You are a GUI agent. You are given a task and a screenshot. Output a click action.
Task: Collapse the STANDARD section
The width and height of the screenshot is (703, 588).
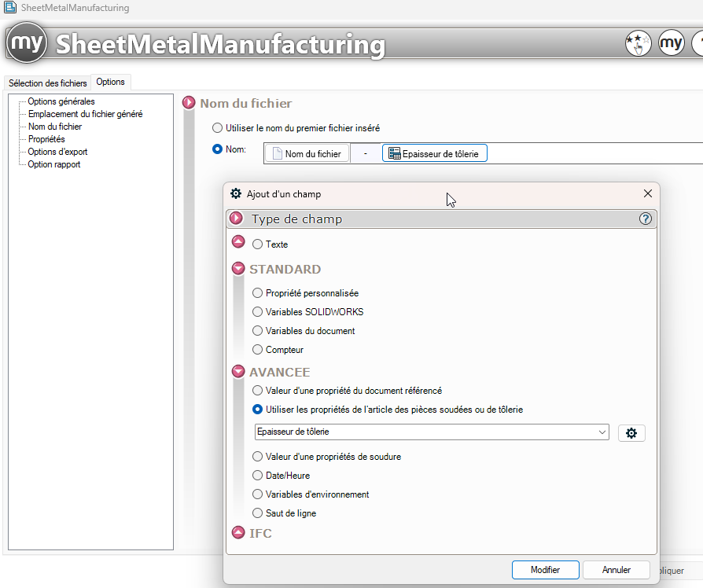(239, 269)
